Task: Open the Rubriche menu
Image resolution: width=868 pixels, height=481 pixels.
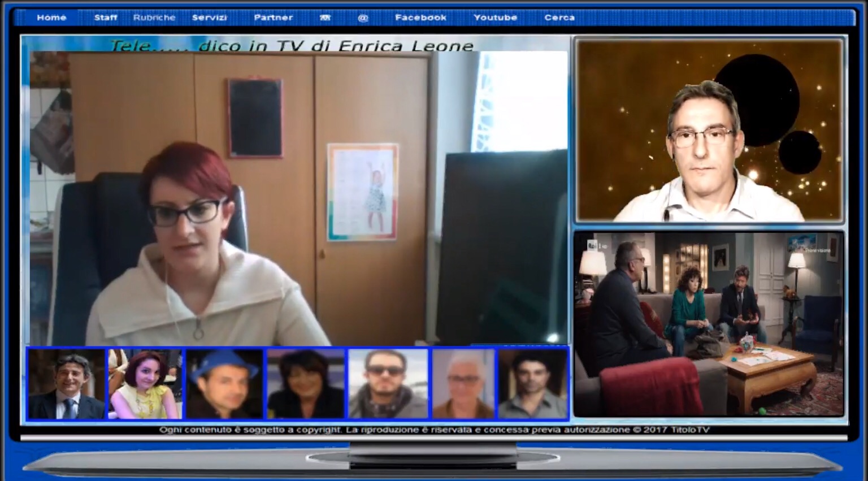Action: 154,18
